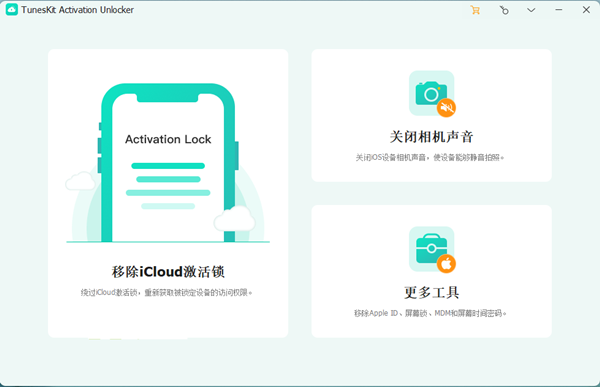Image resolution: width=600 pixels, height=387 pixels.
Task: Select 移除iCloud激活锁 heading
Action: click(168, 272)
